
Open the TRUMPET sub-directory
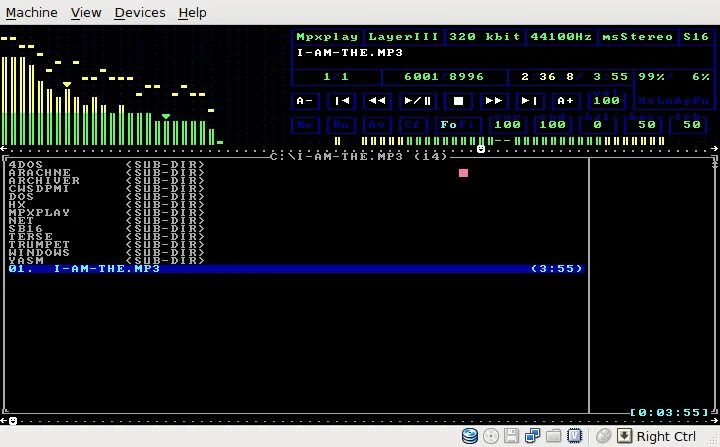pyautogui.click(x=107, y=244)
